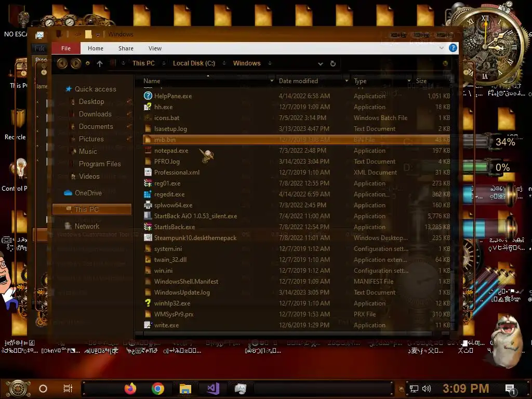Select notepad.exe file icon
The width and height of the screenshot is (532, 399).
click(148, 151)
